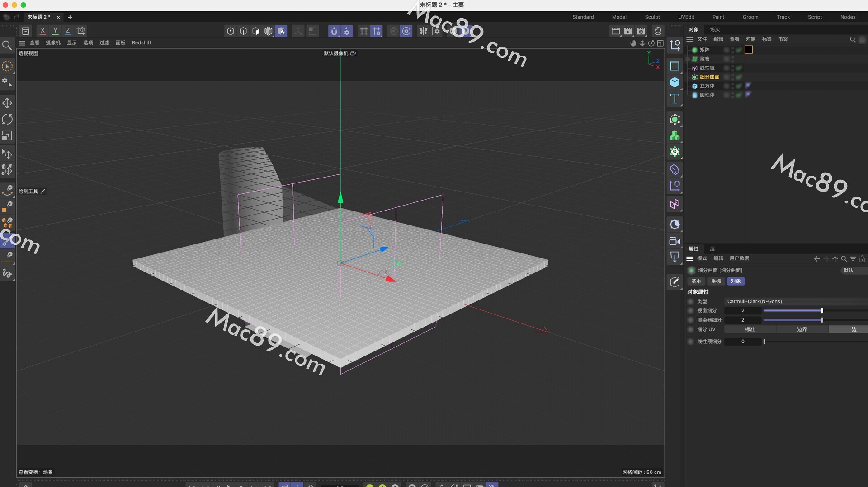868x487 pixels.
Task: Select the Rotate tool in left toolbar
Action: pos(7,119)
